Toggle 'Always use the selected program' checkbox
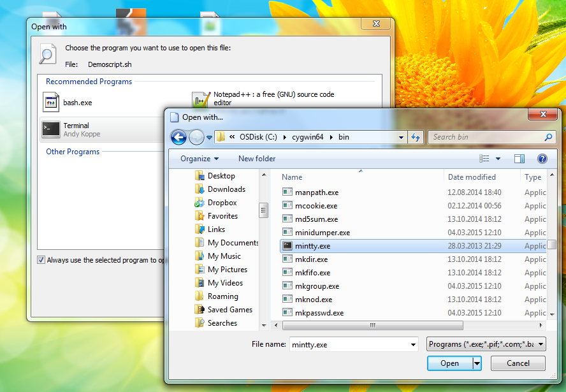Viewport: 566px width, 392px height. point(41,260)
